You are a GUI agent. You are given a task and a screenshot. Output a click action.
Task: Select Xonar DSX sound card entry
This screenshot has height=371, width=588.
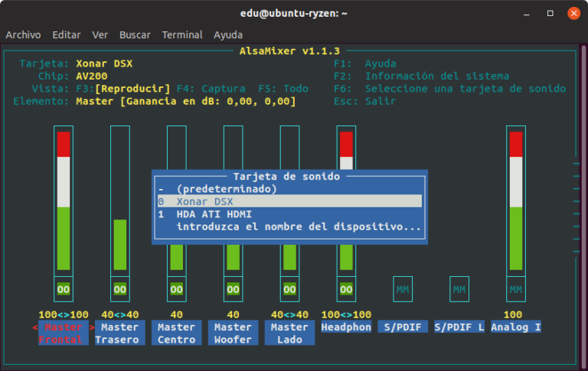pos(289,201)
